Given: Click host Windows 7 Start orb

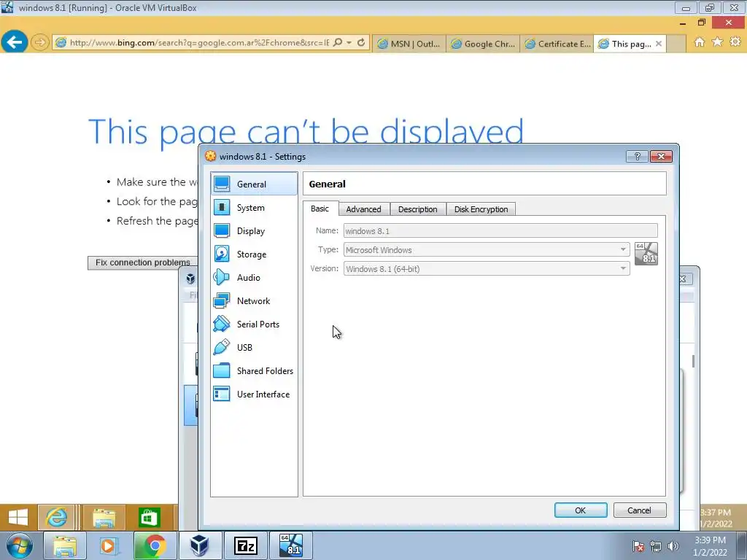Looking at the screenshot, I should point(19,545).
